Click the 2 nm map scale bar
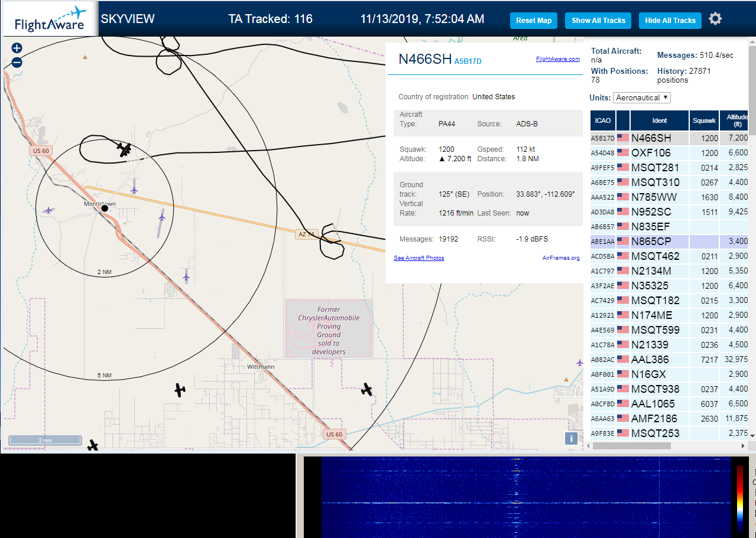The image size is (756, 538). (x=45, y=440)
